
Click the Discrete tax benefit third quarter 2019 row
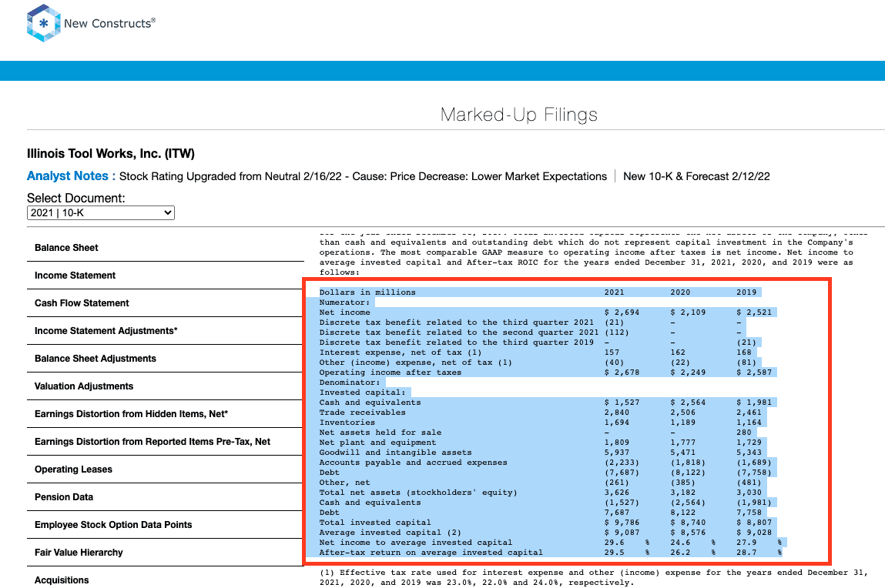[457, 342]
